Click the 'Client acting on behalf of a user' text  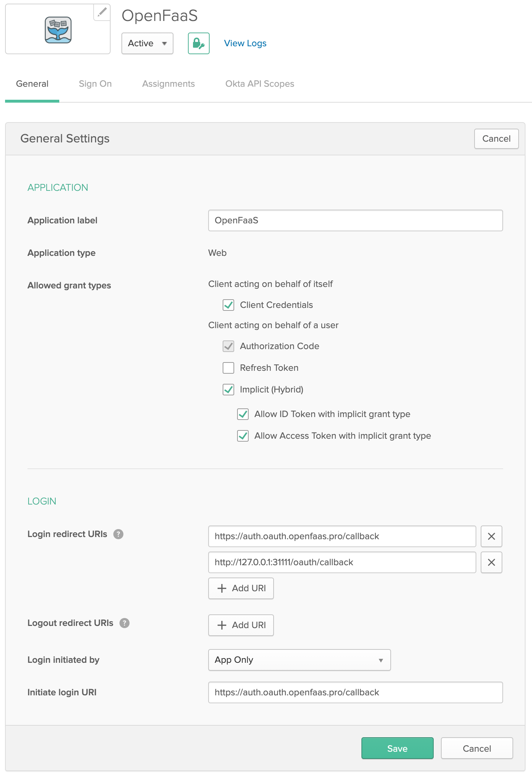click(x=274, y=325)
